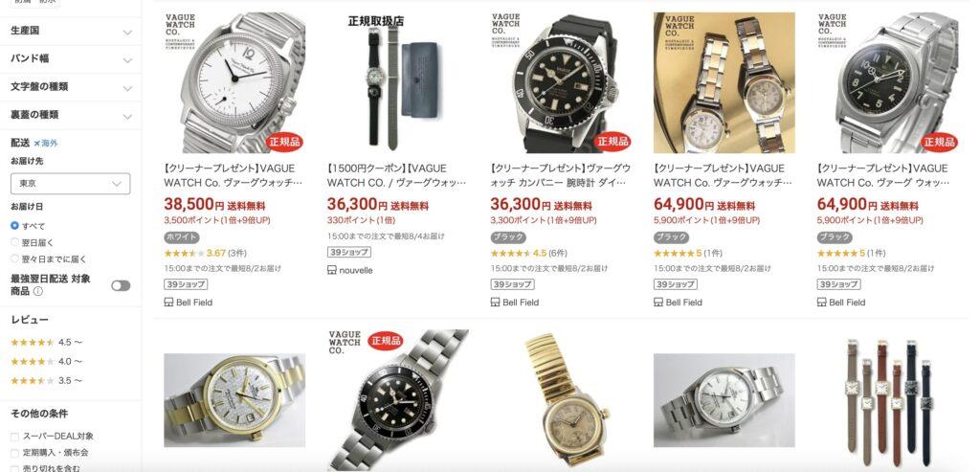The image size is (980, 472).
Task: Open the 36,300円 nouvelle product title link
Action: [397, 175]
